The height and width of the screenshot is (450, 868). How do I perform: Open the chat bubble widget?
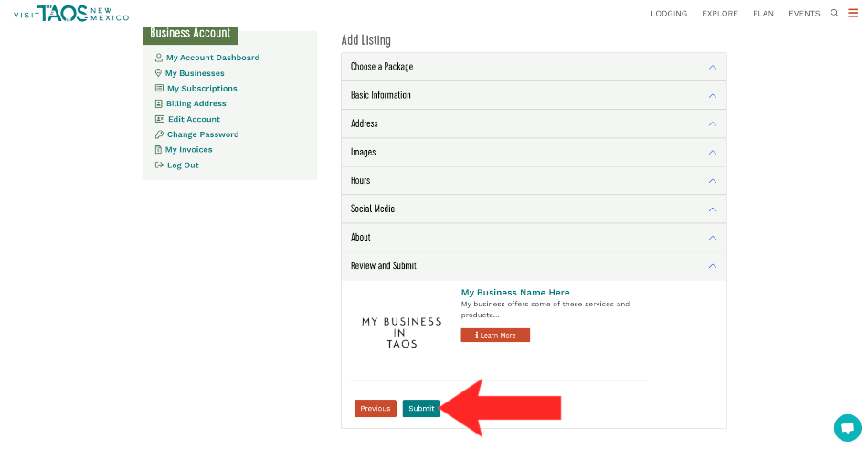click(x=847, y=428)
